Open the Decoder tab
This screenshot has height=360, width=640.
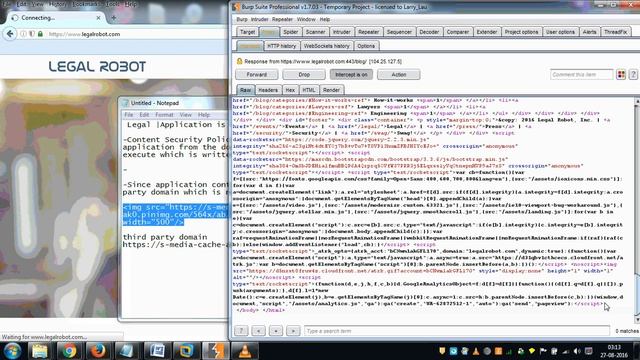tap(429, 32)
